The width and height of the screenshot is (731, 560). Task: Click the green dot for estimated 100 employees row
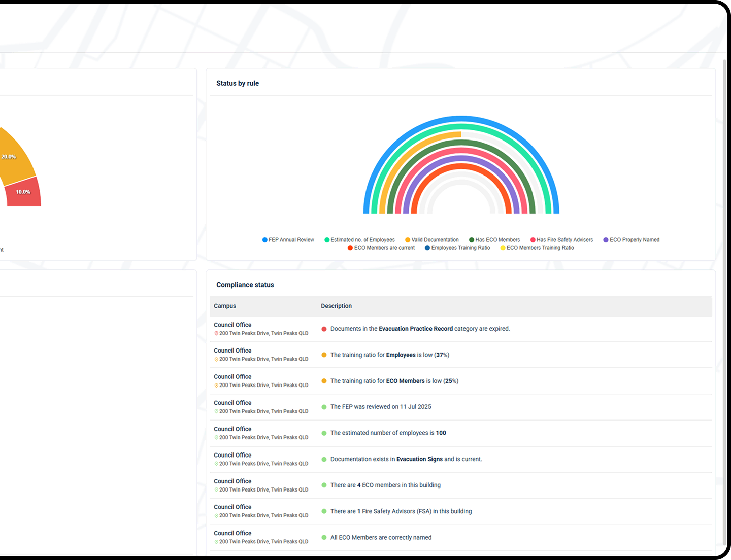pos(324,433)
